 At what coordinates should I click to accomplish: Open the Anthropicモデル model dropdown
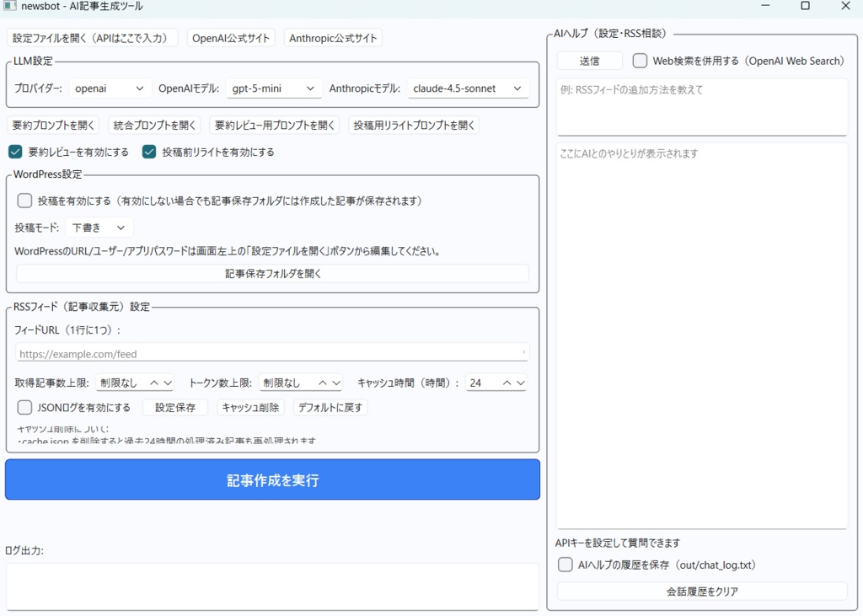[x=468, y=88]
